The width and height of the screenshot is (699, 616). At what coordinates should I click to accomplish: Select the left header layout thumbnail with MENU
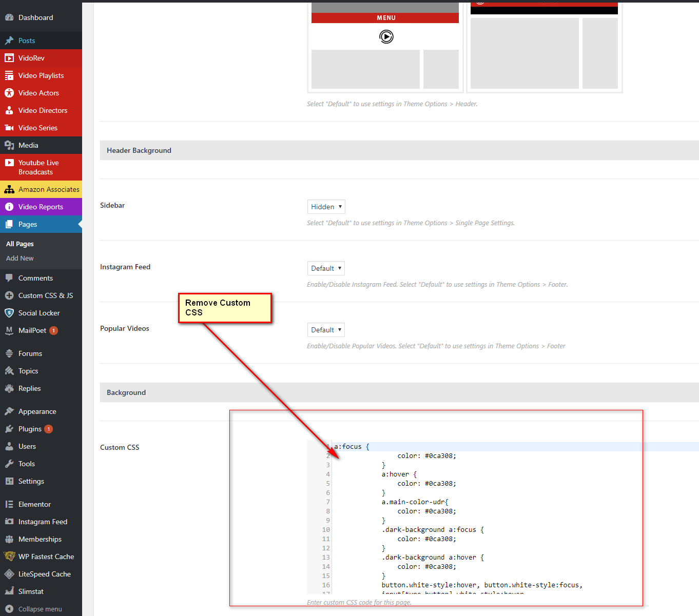tap(385, 46)
